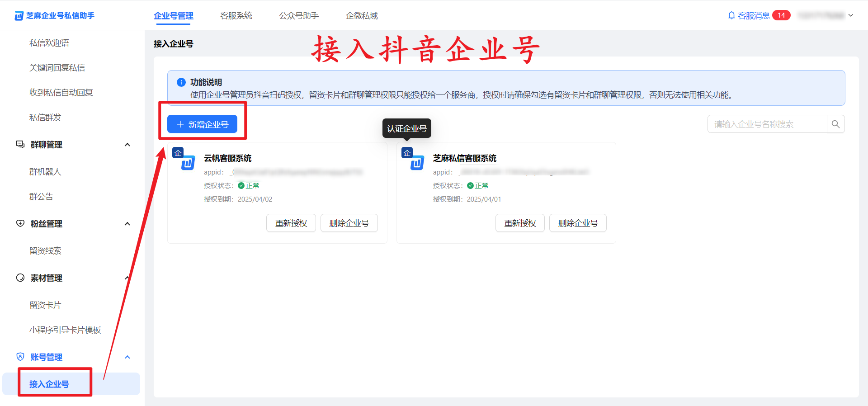
Task: Click the 新增企业号 button
Action: click(x=202, y=124)
